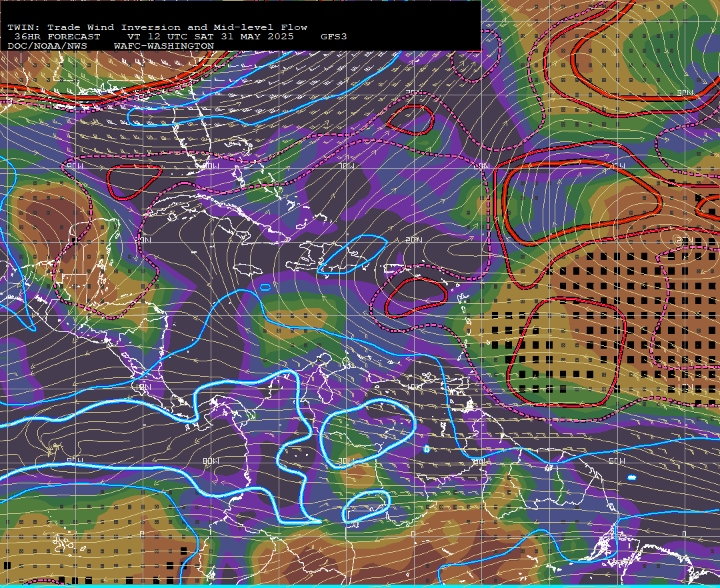Select the "36HR FORECAST" header text
Screen dimensions: 720x588
[57, 37]
